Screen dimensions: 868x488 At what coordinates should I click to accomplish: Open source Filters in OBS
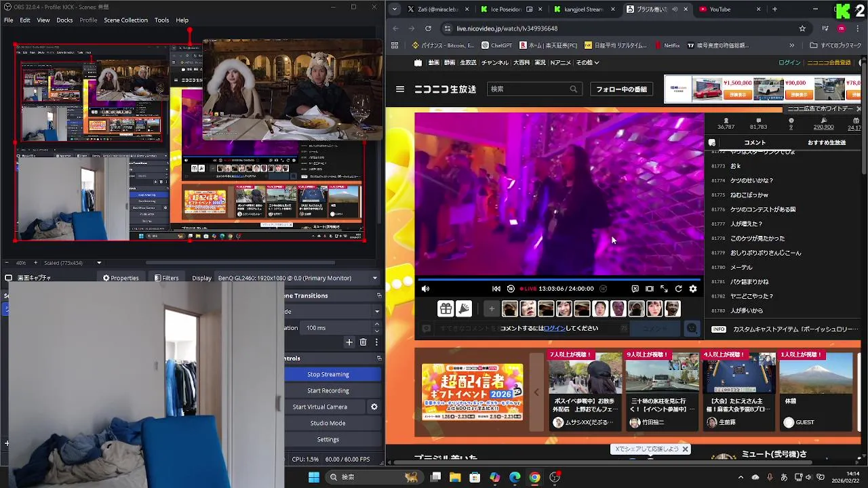tap(166, 278)
